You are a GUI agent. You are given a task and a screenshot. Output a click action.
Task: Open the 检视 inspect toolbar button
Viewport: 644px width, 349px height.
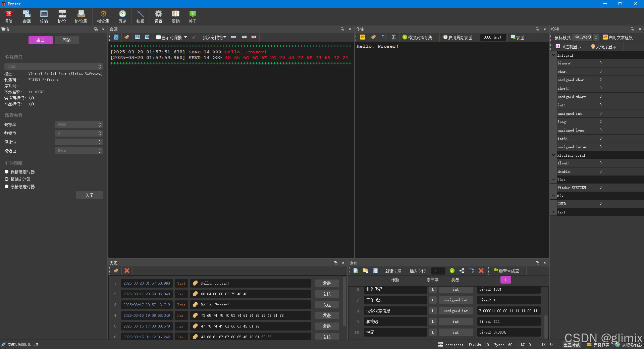pos(140,17)
